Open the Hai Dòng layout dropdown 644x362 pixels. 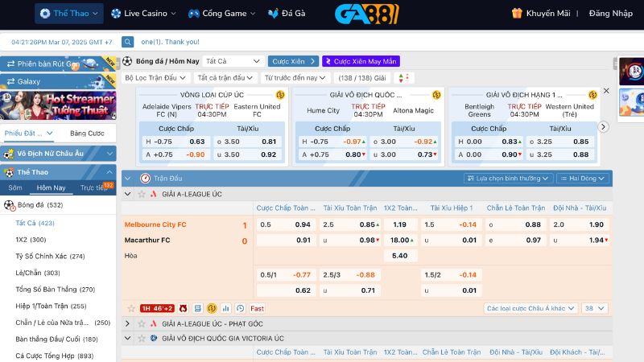[578, 178]
